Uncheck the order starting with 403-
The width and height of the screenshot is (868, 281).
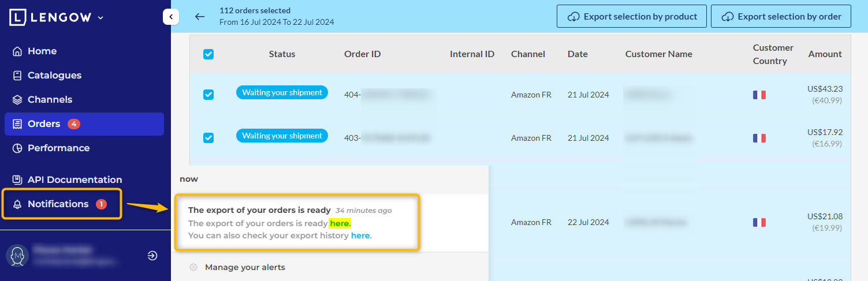(208, 138)
